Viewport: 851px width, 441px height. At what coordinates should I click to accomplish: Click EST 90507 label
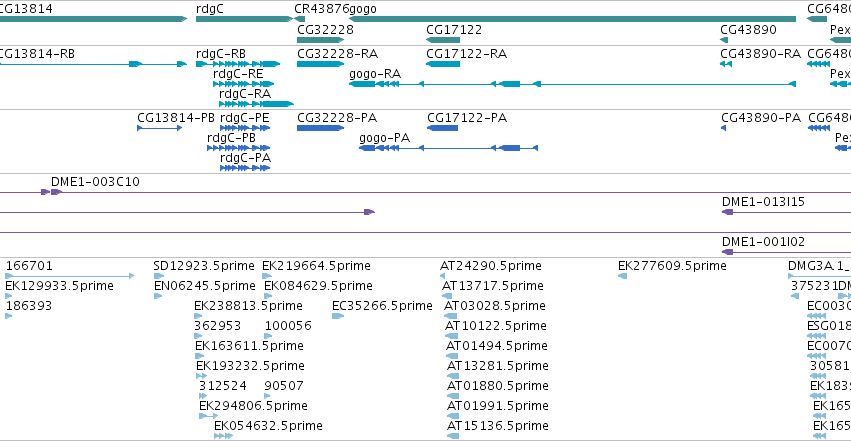(284, 386)
